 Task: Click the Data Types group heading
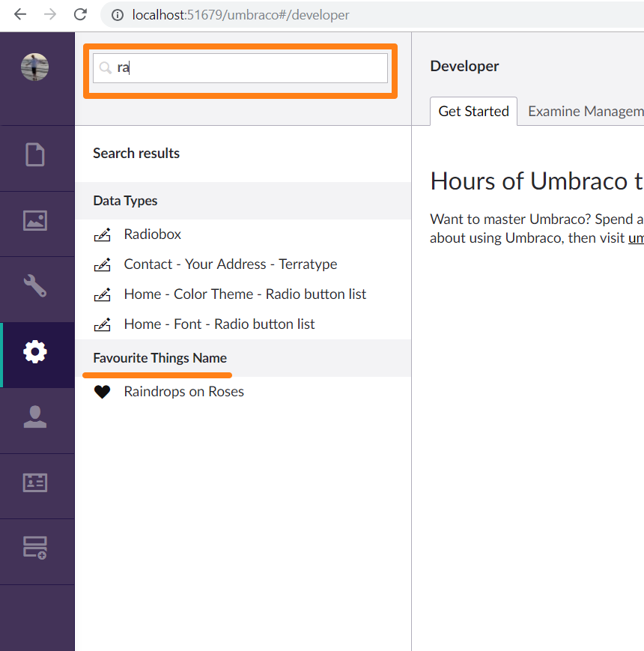(125, 201)
